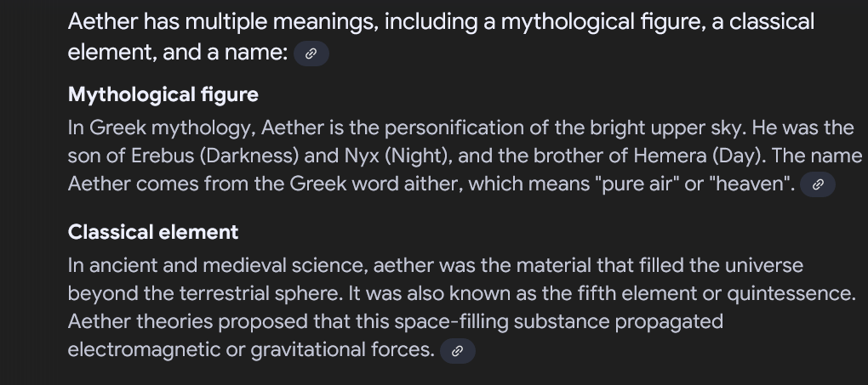Open the source link icon after "heaven"
The image size is (868, 385).
point(818,184)
